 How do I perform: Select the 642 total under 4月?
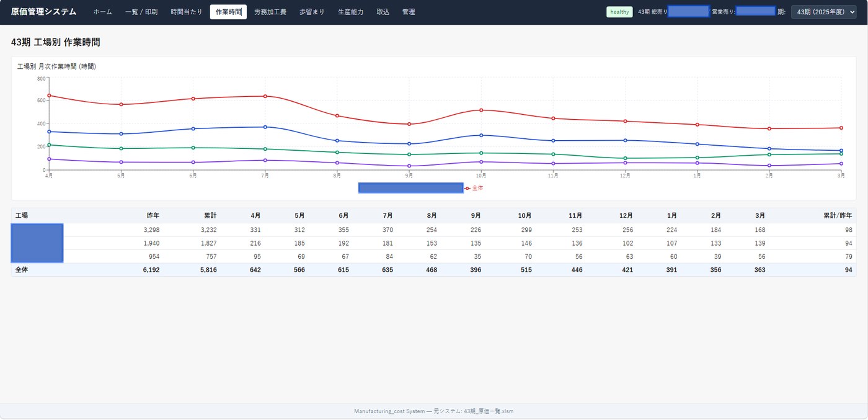point(255,270)
